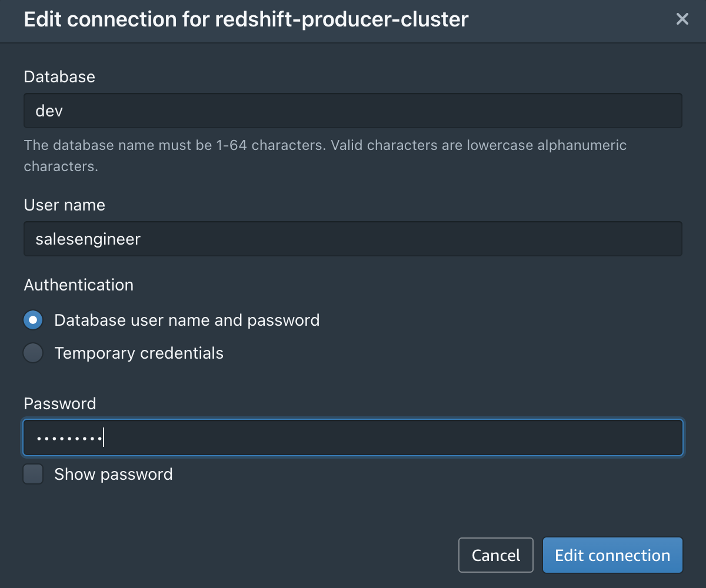706x588 pixels.
Task: Select Database user name and password radio
Action: pyautogui.click(x=34, y=320)
